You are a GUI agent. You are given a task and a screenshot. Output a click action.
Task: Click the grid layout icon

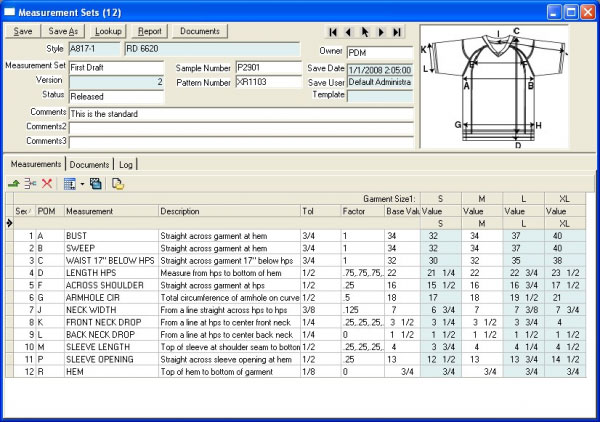pyautogui.click(x=69, y=184)
